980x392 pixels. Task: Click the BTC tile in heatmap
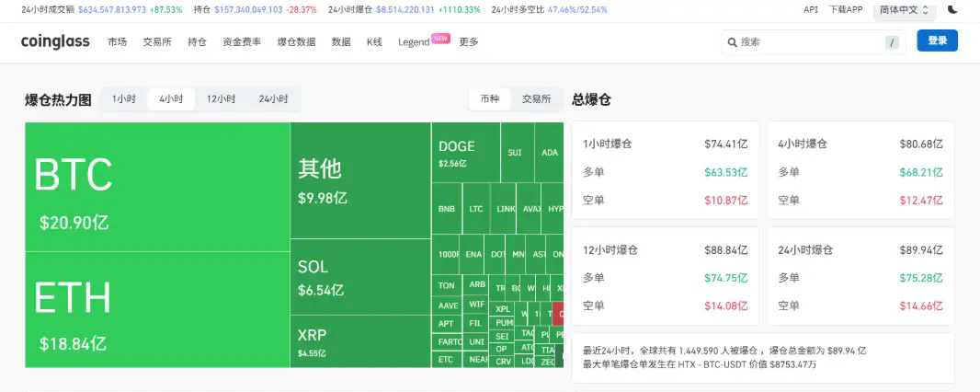tap(157, 187)
